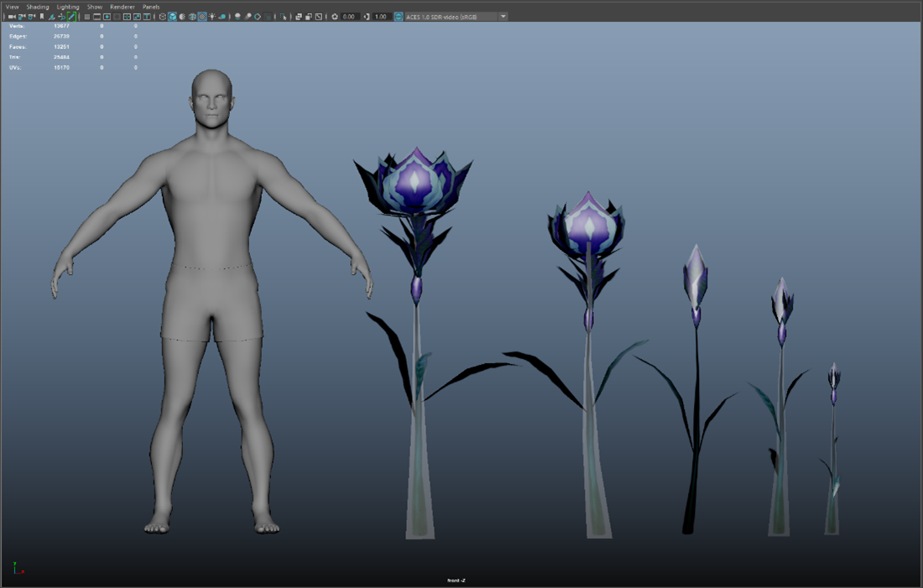Click the Exposure icon beside 0.00
The height and width of the screenshot is (588, 923).
[x=335, y=17]
